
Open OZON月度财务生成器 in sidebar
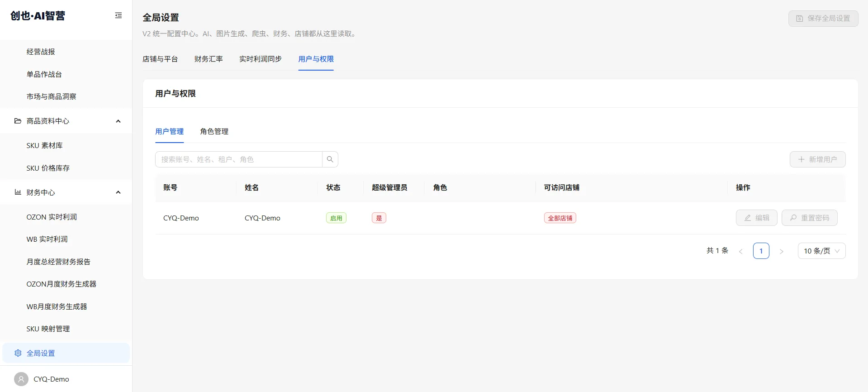coord(66,284)
